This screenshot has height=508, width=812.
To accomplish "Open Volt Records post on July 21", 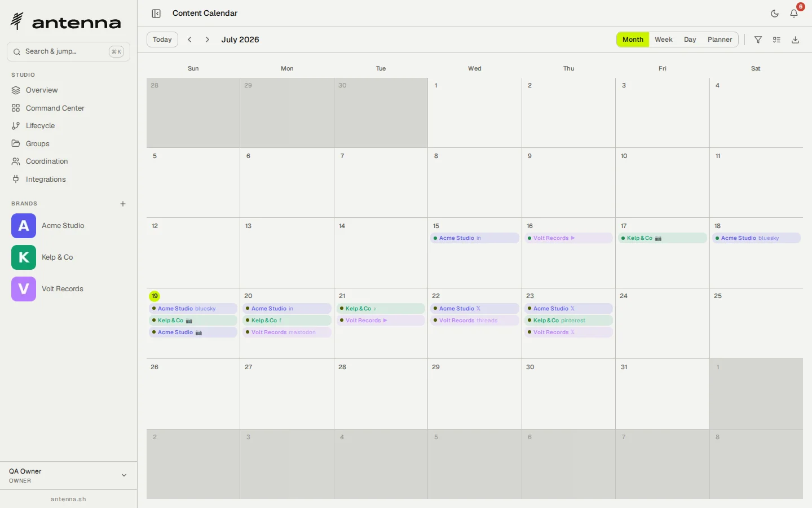I will pos(381,321).
